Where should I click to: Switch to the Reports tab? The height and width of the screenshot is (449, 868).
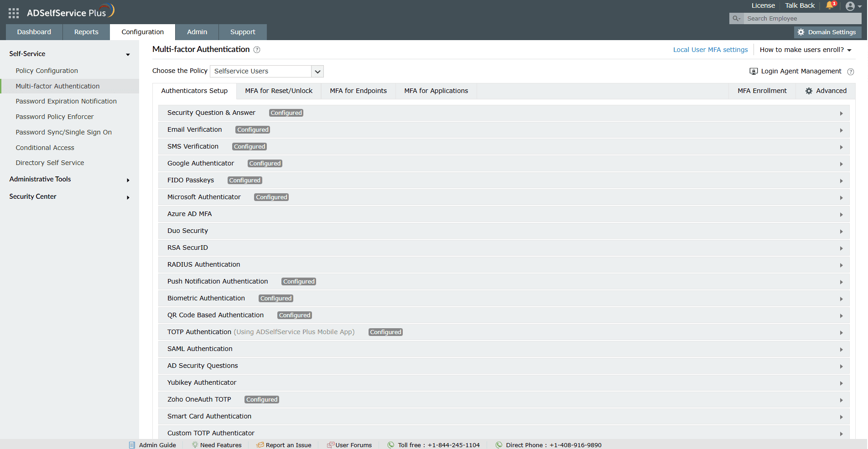tap(86, 32)
